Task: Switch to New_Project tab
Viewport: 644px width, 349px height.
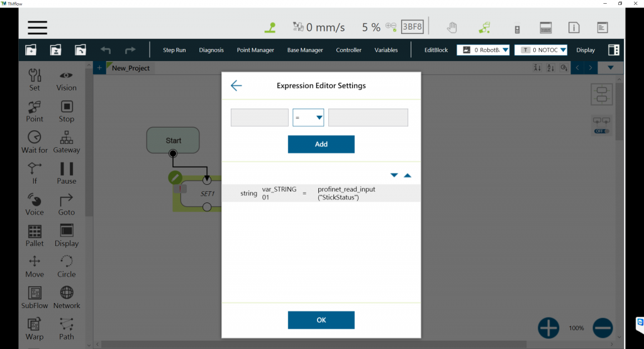Action: 130,68
